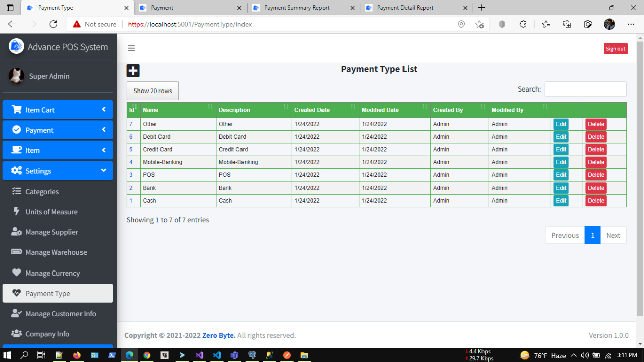Click the Manage Warehouse icon
The width and height of the screenshot is (644, 362).
[16, 252]
